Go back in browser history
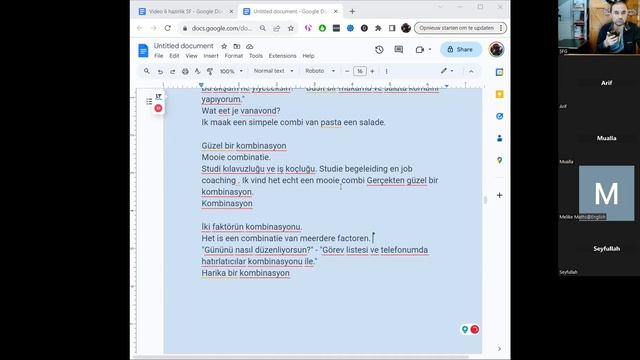This screenshot has width=640, height=360. click(x=140, y=28)
